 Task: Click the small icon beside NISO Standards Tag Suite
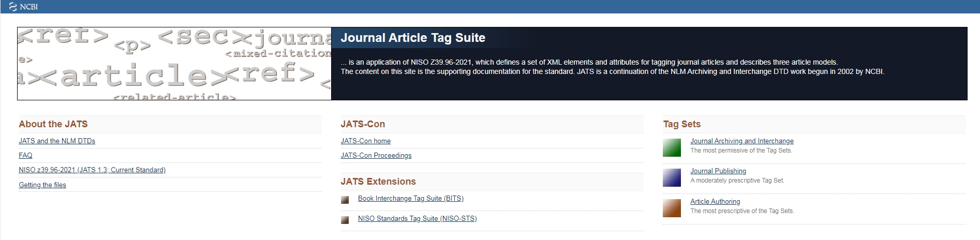pyautogui.click(x=345, y=220)
